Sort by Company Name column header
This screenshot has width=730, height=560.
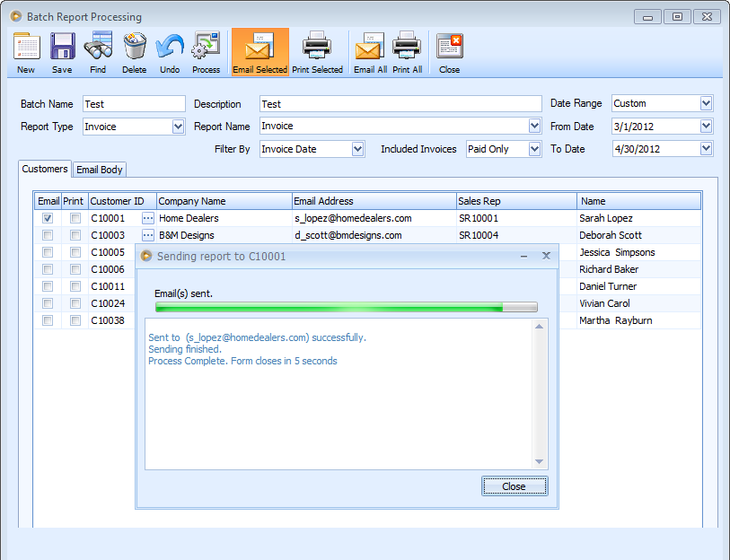(x=224, y=201)
